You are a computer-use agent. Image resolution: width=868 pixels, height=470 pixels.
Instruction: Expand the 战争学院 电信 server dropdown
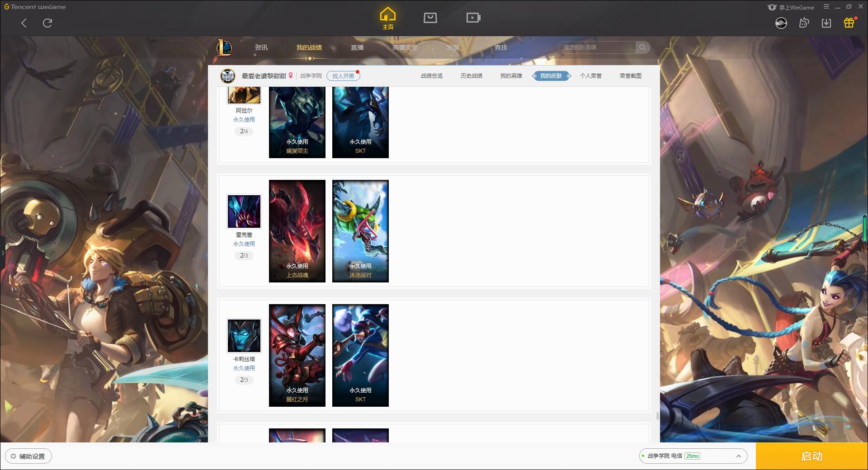tap(693, 456)
